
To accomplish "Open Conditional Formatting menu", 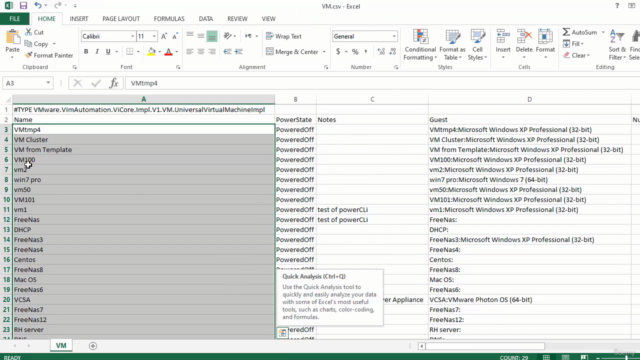I will [x=420, y=45].
